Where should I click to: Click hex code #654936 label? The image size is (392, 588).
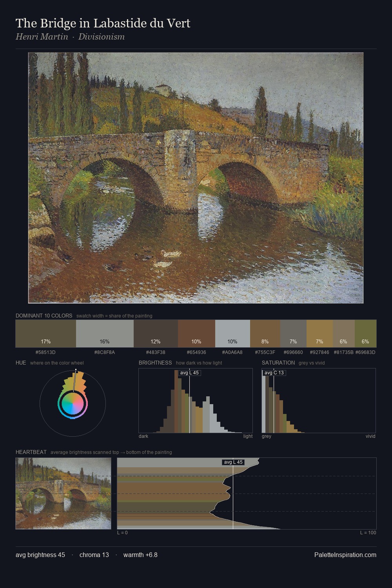pos(196,352)
